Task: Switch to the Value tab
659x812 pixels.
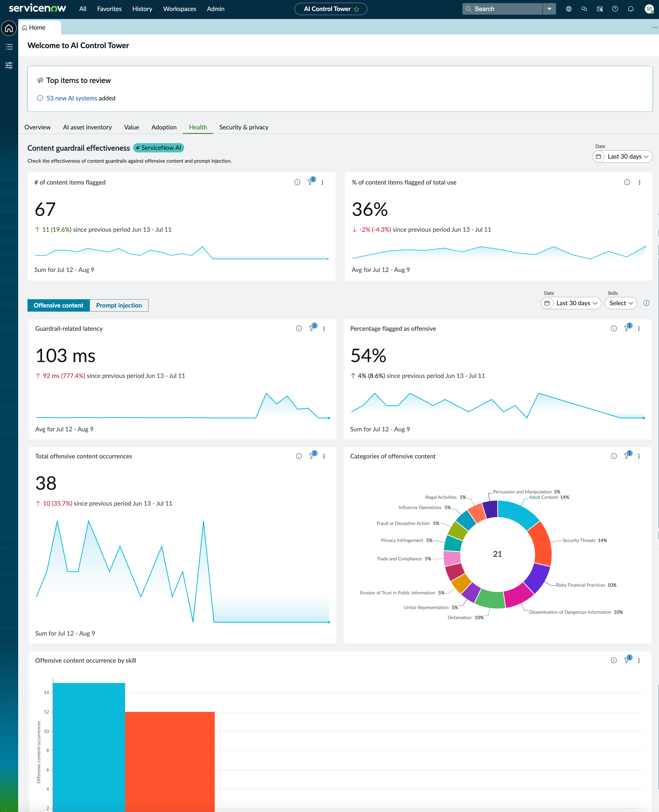Action: click(131, 127)
